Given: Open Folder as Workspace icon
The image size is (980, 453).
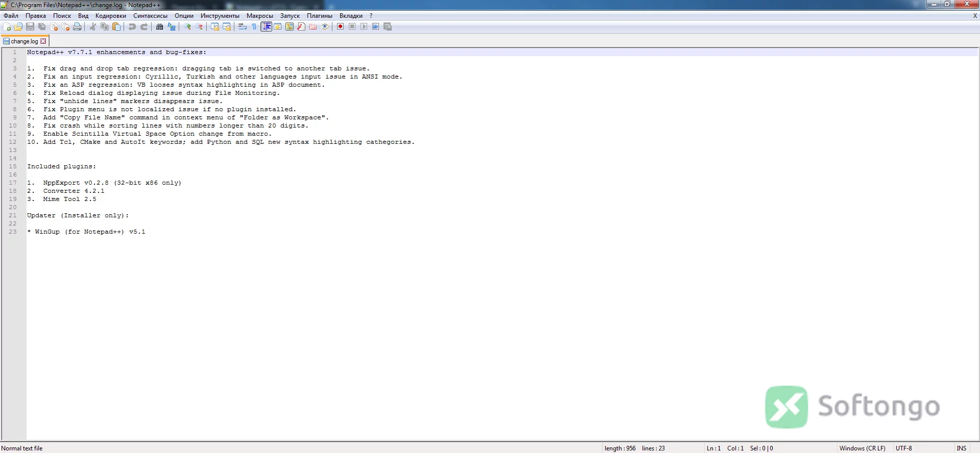Looking at the screenshot, I should tap(313, 27).
